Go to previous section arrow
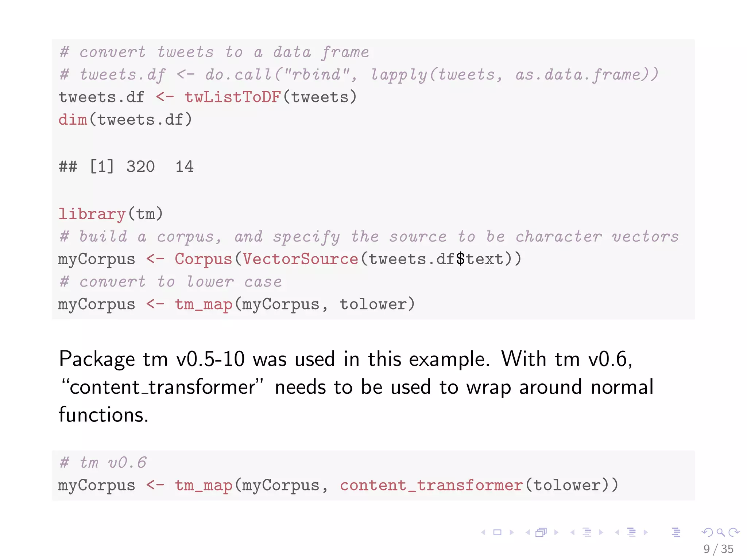 pos(617,532)
